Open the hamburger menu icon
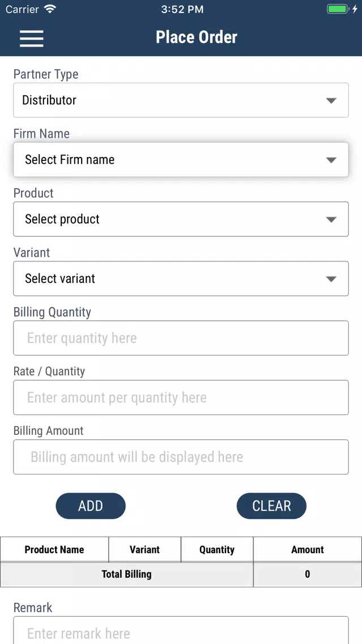This screenshot has width=362, height=644. pos(32,38)
